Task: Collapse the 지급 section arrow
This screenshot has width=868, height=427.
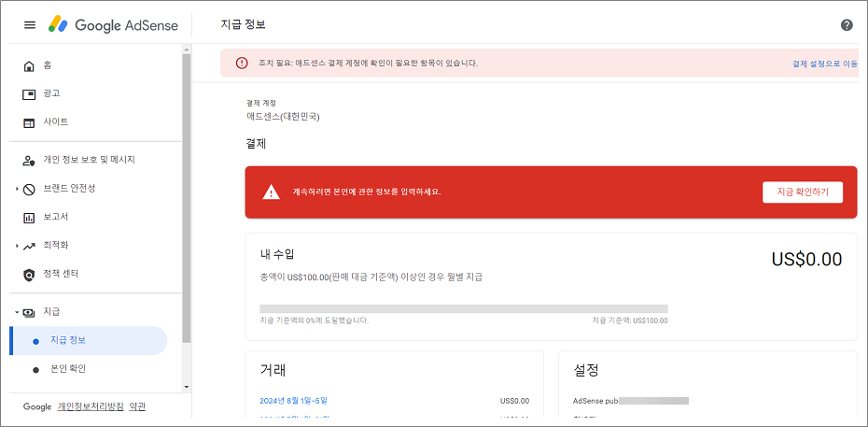Action: [17, 312]
